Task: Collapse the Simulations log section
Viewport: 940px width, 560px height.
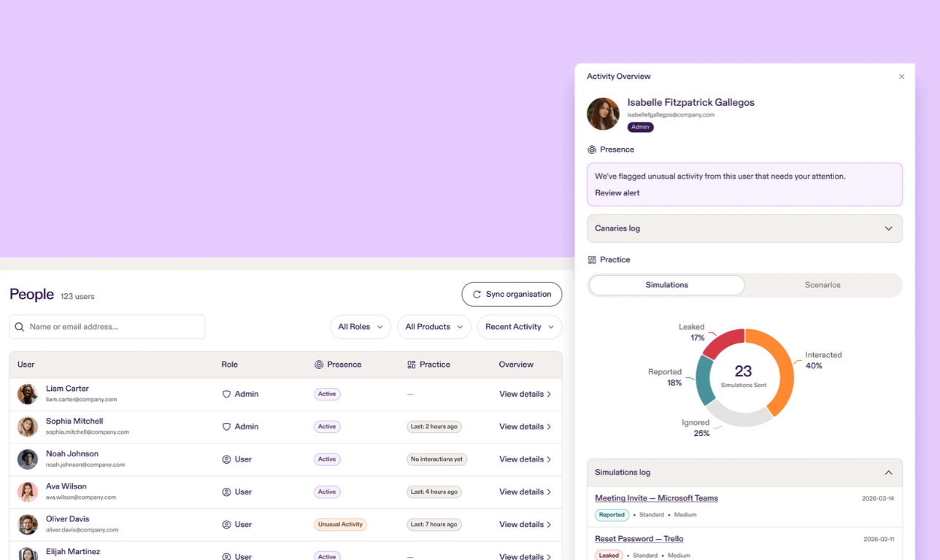Action: coord(744,472)
